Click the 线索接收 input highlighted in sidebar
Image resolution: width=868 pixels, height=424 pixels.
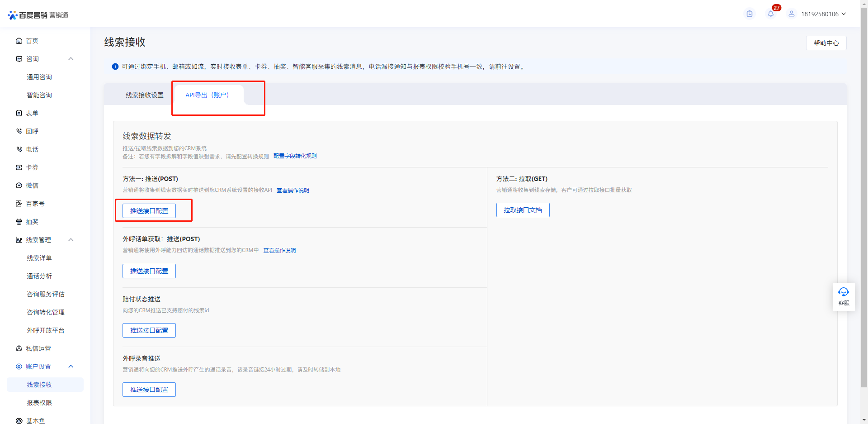click(38, 384)
